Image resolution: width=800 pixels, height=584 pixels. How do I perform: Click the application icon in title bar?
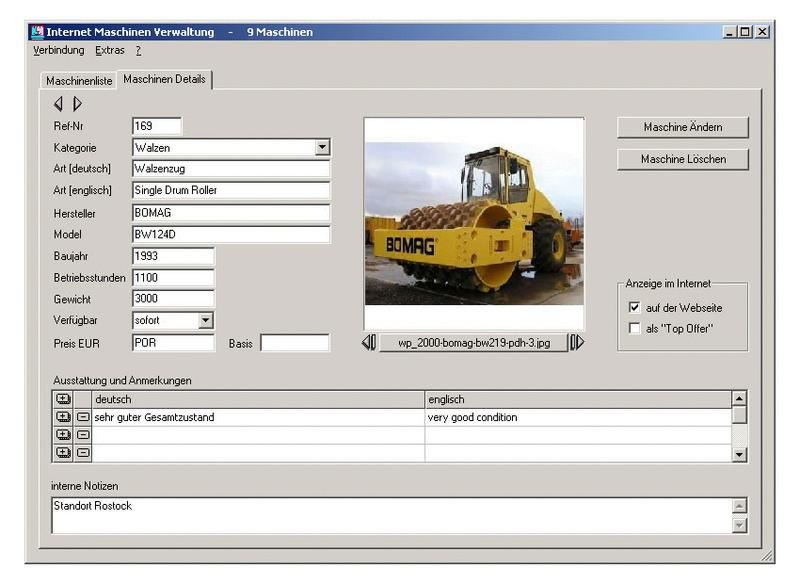tap(37, 32)
